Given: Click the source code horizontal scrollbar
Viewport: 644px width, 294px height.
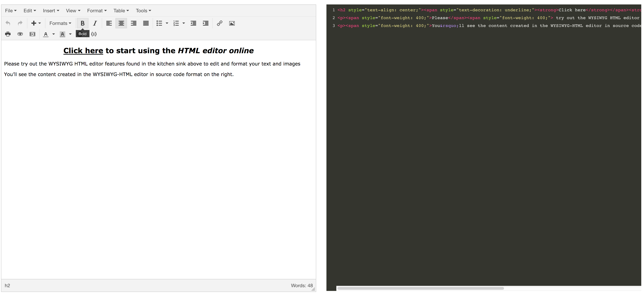Looking at the screenshot, I should click(x=421, y=288).
